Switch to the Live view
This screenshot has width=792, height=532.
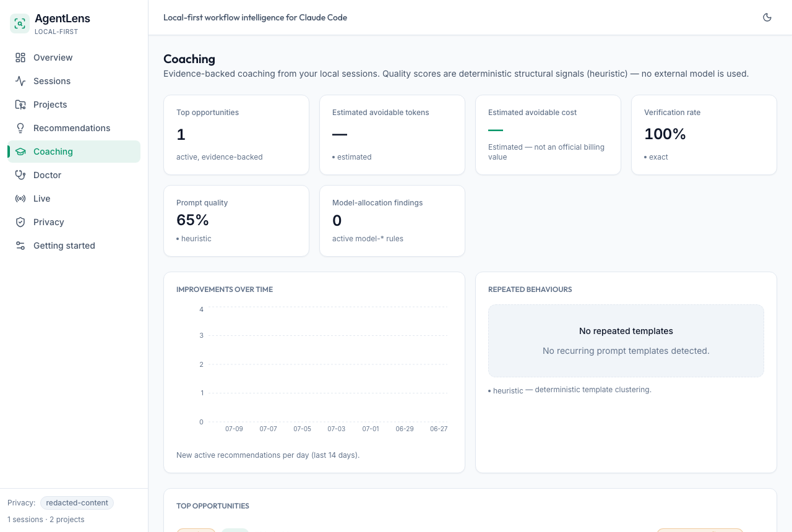[74, 199]
